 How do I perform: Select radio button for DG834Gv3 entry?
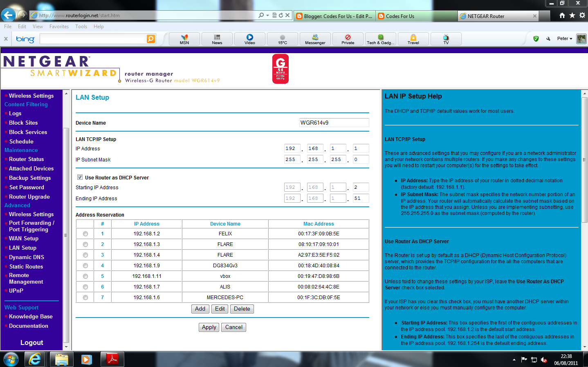(85, 266)
